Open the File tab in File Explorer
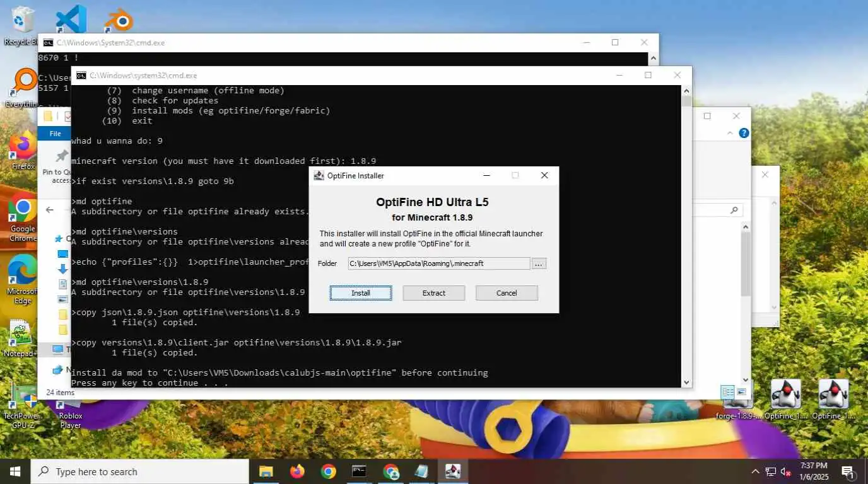Screen dimensions: 868x484 coord(56,134)
